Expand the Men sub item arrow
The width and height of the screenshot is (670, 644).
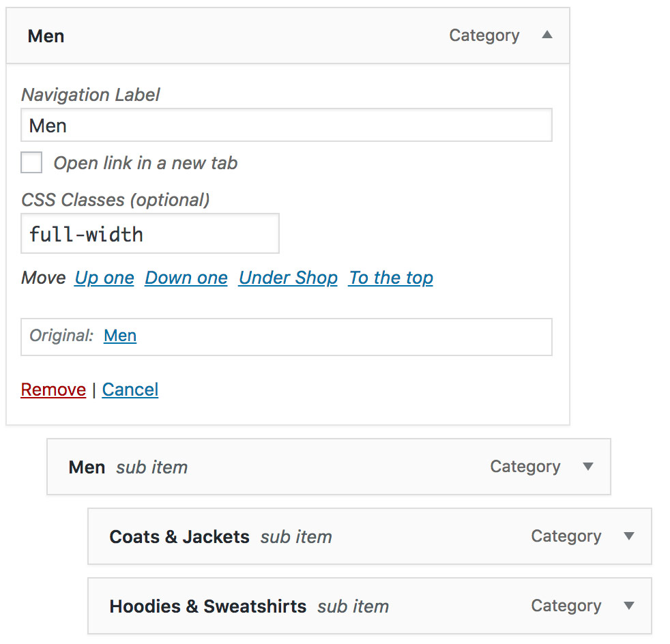click(x=588, y=466)
